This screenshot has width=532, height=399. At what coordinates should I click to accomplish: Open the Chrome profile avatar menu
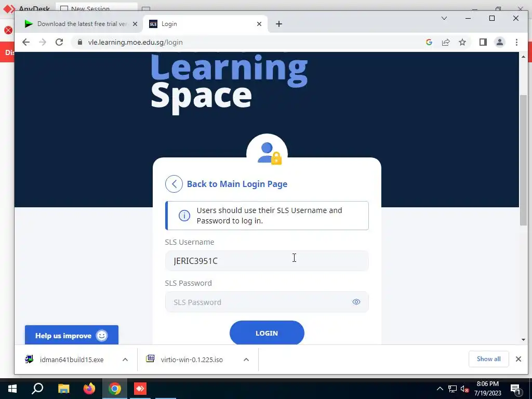(499, 42)
